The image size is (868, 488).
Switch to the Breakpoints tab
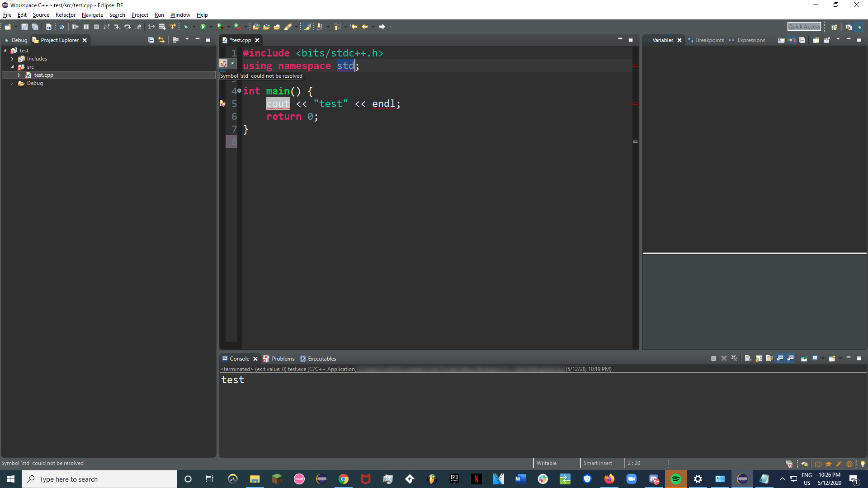[706, 40]
